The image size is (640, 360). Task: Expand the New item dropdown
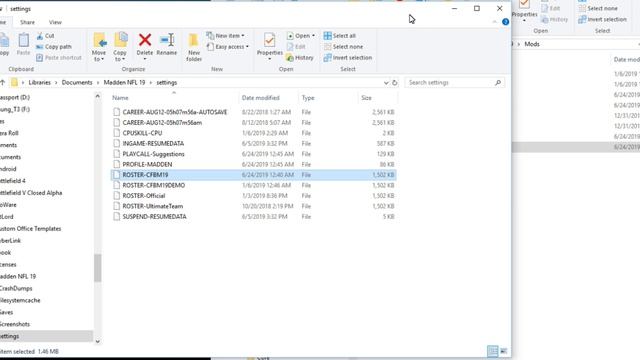pos(243,36)
